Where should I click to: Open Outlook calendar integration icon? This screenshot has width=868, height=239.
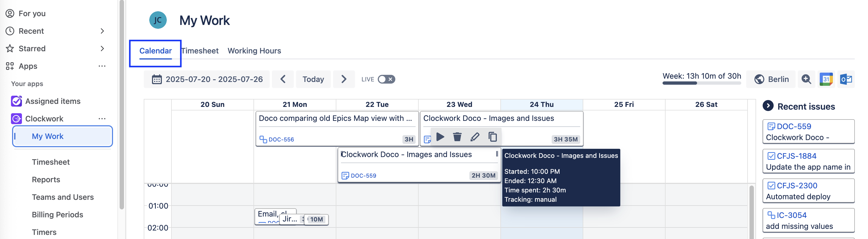coord(846,79)
